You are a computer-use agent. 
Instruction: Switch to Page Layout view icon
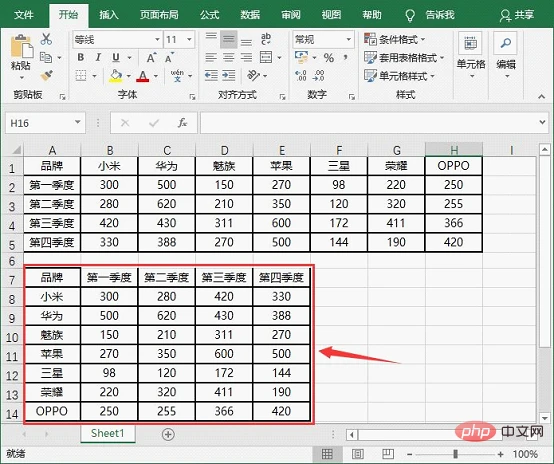click(x=358, y=454)
